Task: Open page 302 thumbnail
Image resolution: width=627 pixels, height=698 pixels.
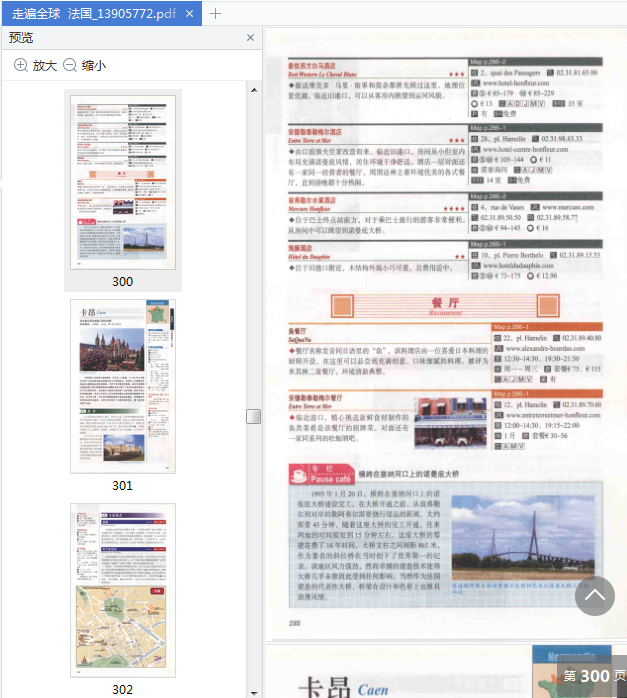Action: tap(123, 590)
